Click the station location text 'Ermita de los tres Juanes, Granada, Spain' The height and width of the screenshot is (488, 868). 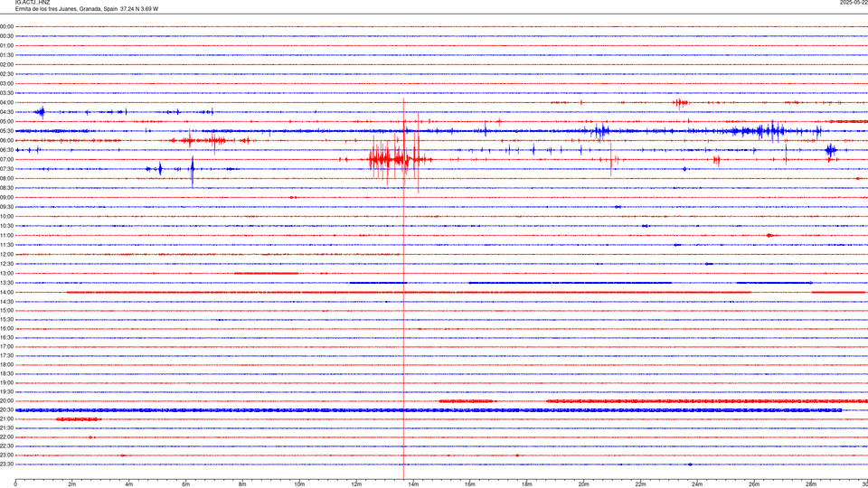coord(66,9)
